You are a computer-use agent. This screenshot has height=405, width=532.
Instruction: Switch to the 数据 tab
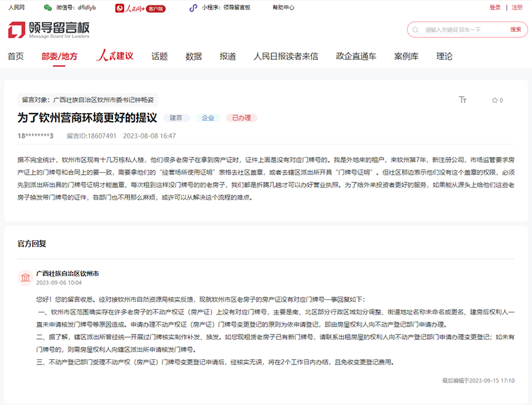(x=193, y=57)
